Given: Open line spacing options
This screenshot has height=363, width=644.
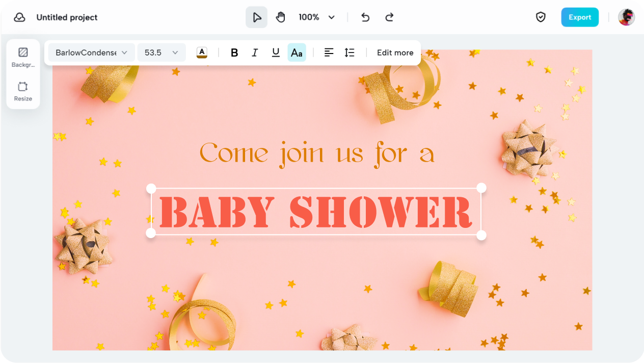Looking at the screenshot, I should [350, 53].
